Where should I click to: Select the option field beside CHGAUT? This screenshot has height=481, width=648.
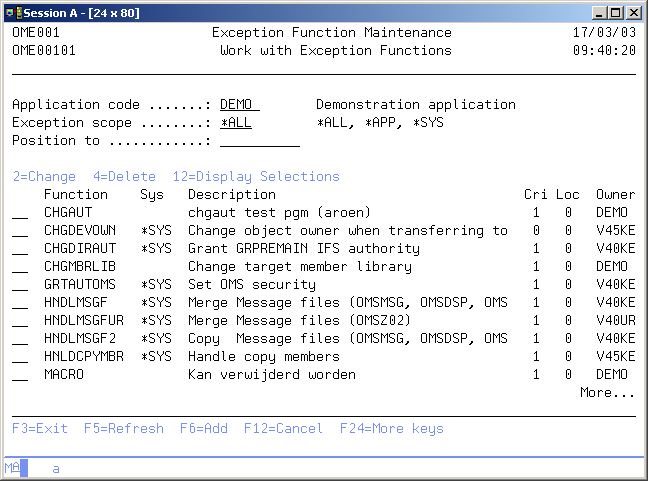tap(20, 213)
